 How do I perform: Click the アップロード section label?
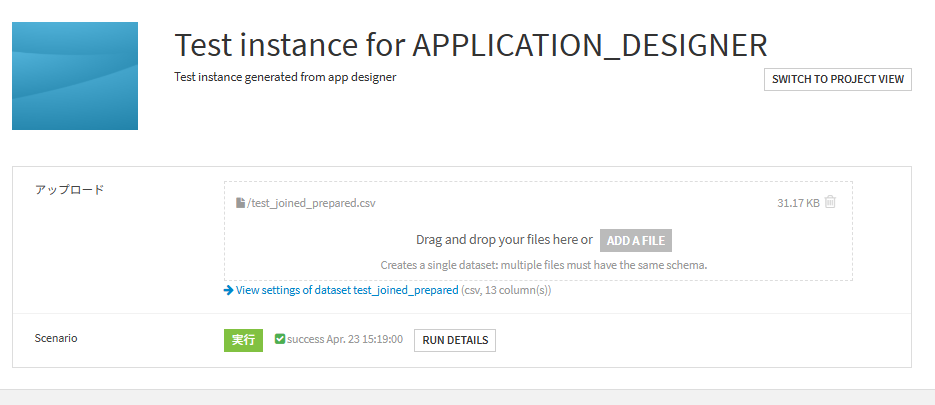(70, 190)
